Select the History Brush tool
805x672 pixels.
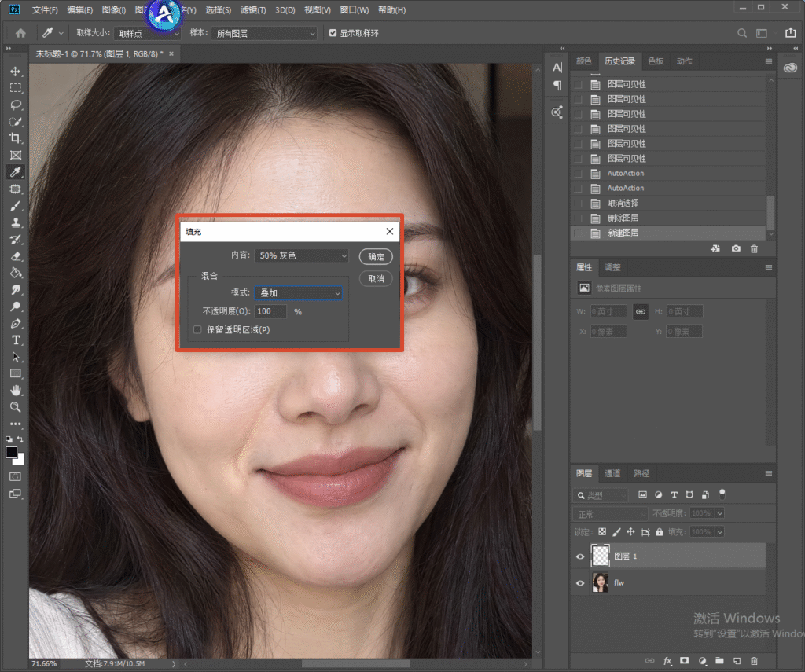(x=16, y=239)
